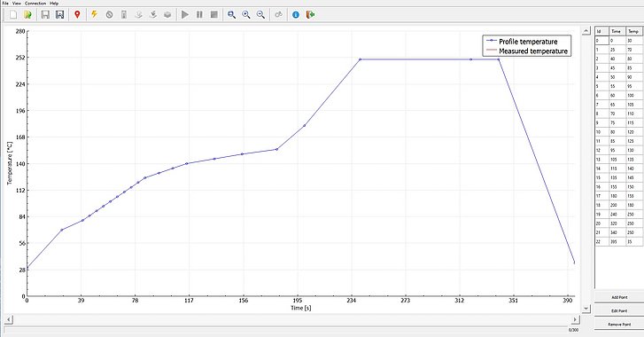Start the profile with the Play button
Viewport: 644px width, 337px height.
[x=185, y=15]
